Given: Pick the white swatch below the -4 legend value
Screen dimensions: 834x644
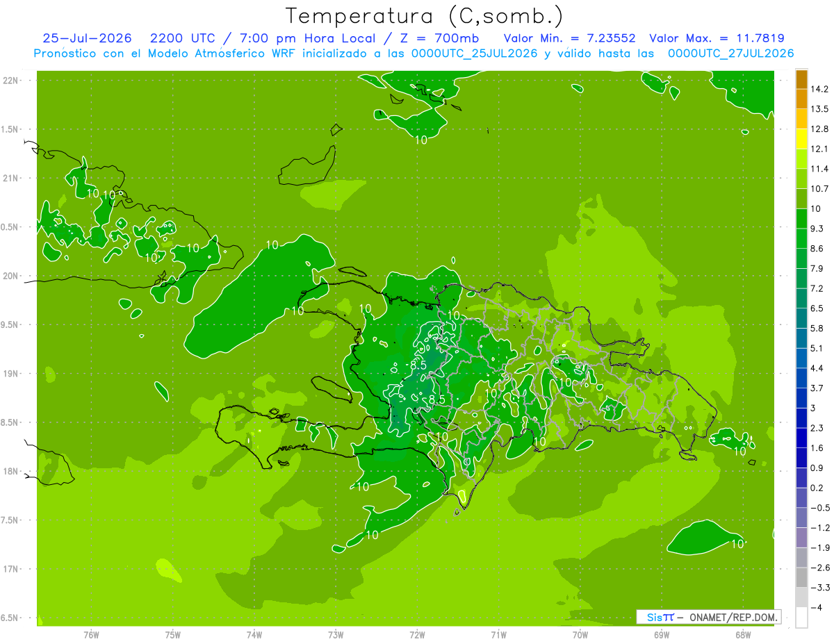Looking at the screenshot, I should (x=801, y=617).
